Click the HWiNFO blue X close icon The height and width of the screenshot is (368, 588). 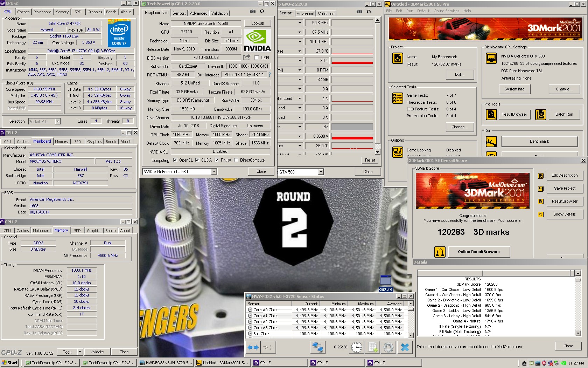pos(405,347)
